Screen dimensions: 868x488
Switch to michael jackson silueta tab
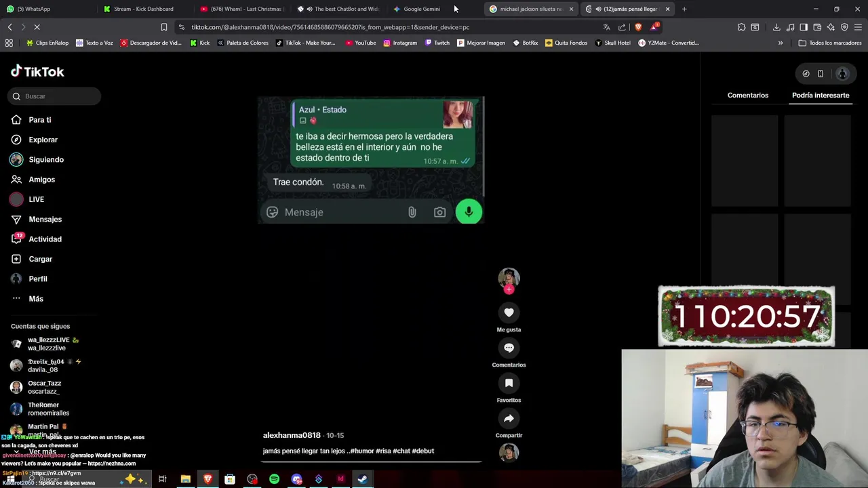pyautogui.click(x=532, y=9)
